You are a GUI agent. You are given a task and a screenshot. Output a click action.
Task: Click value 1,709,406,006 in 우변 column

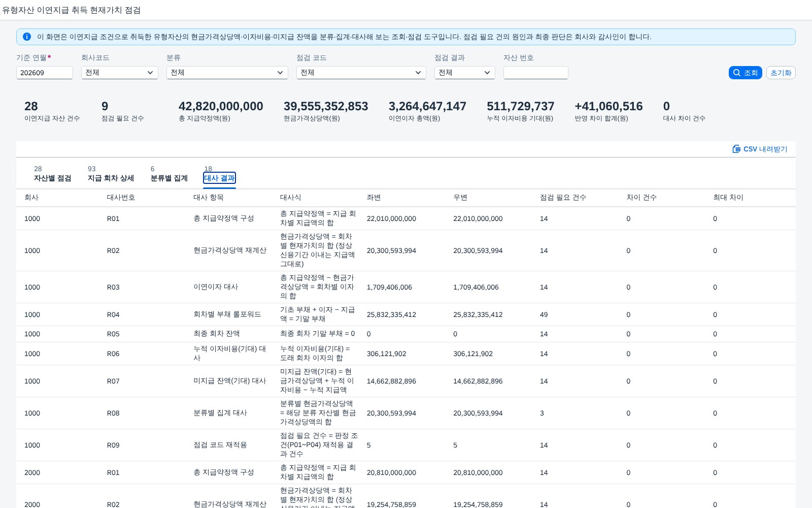476,287
